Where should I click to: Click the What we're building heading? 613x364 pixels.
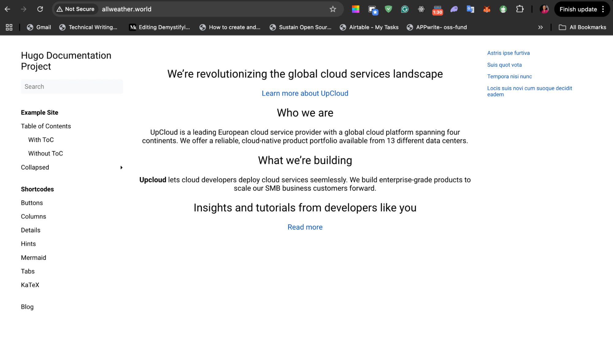pos(305,161)
